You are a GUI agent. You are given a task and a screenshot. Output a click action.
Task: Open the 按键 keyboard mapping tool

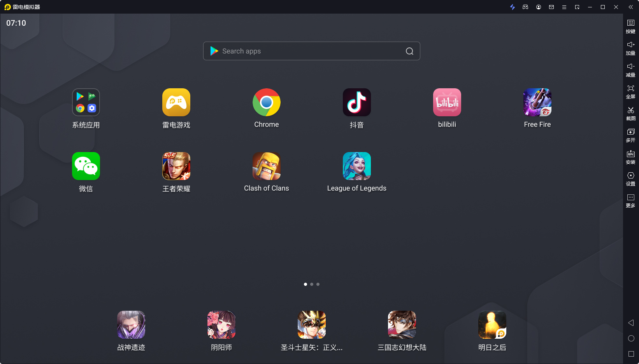[x=631, y=26]
